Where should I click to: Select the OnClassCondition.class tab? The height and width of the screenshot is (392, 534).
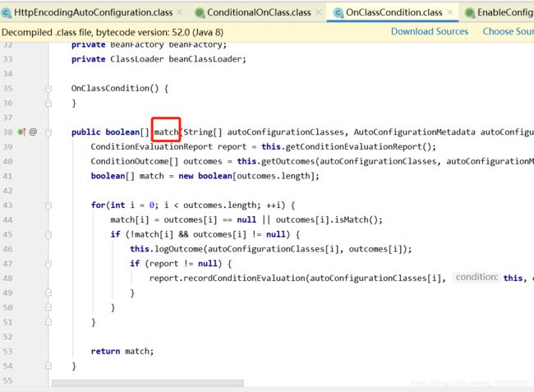[x=394, y=12]
